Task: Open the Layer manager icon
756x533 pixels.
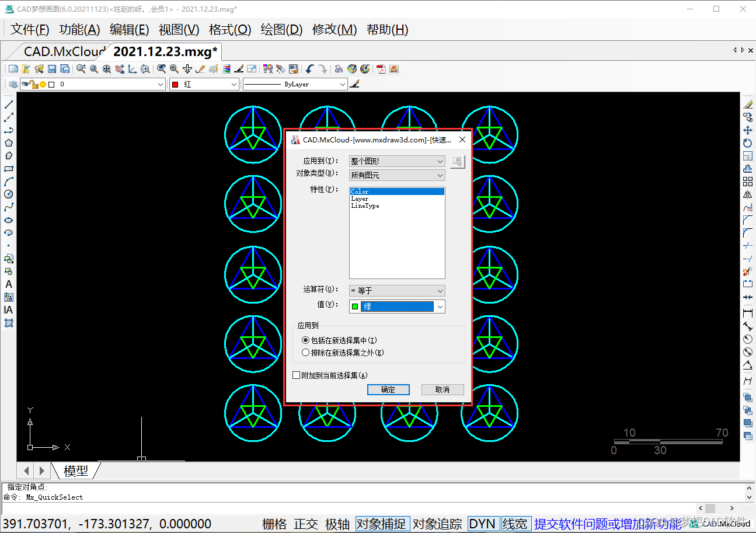Action: [x=13, y=85]
